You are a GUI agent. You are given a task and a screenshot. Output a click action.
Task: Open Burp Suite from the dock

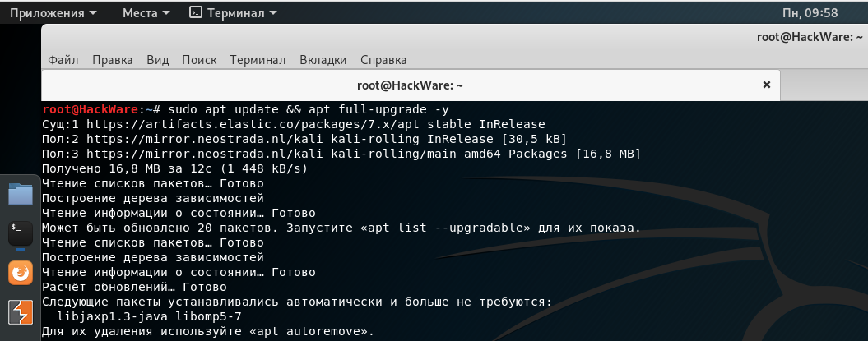21,312
